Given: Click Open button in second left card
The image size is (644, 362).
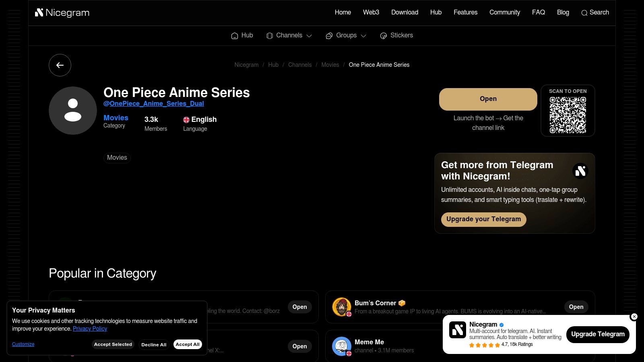Looking at the screenshot, I should (299, 346).
